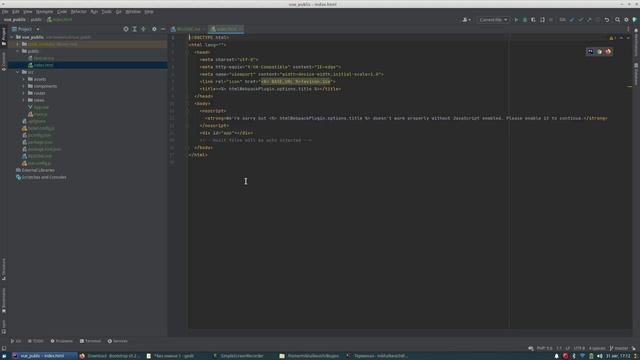Screen dimensions: 640x360
Task: Open Git tool window button
Action: (x=16, y=341)
